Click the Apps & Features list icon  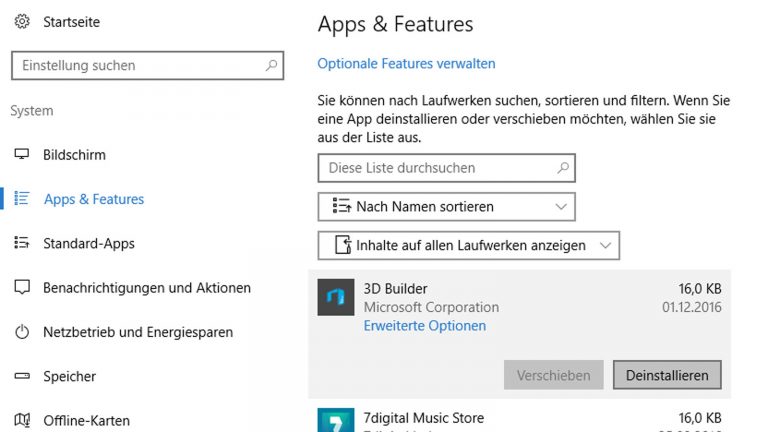coord(22,198)
